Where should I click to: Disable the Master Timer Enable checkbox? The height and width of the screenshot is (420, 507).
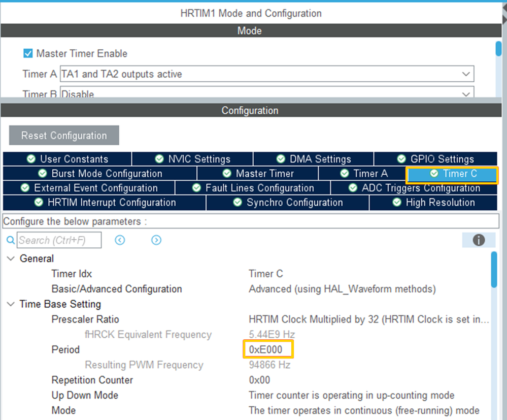pyautogui.click(x=28, y=53)
